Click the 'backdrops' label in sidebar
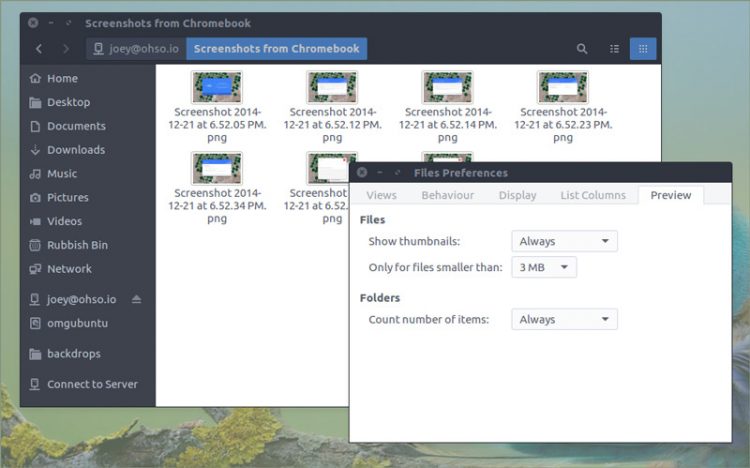 tap(74, 354)
